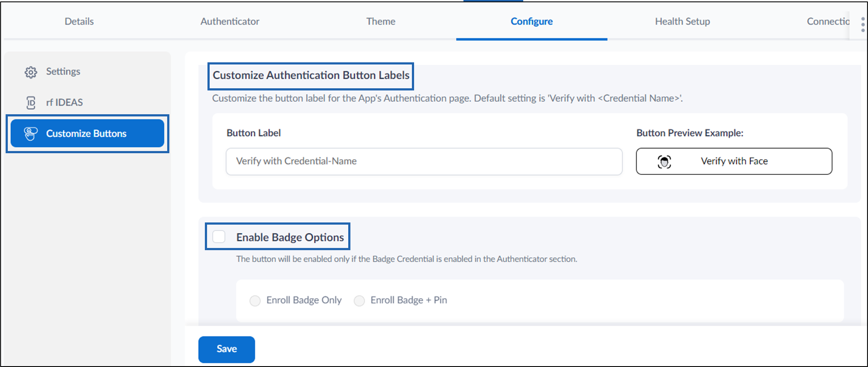Click the face scan icon in preview button
The height and width of the screenshot is (367, 868).
pos(664,161)
